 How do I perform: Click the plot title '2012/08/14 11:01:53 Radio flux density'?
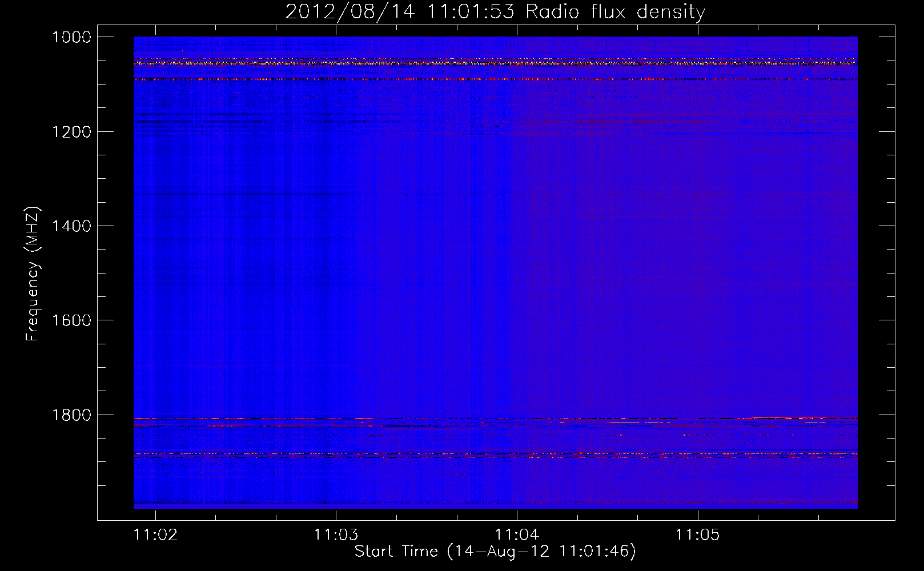click(x=495, y=11)
